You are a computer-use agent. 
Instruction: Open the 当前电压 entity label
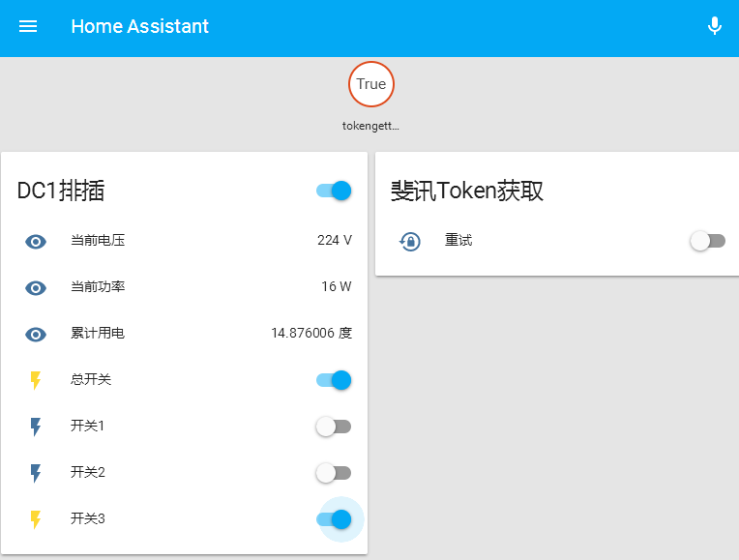98,241
